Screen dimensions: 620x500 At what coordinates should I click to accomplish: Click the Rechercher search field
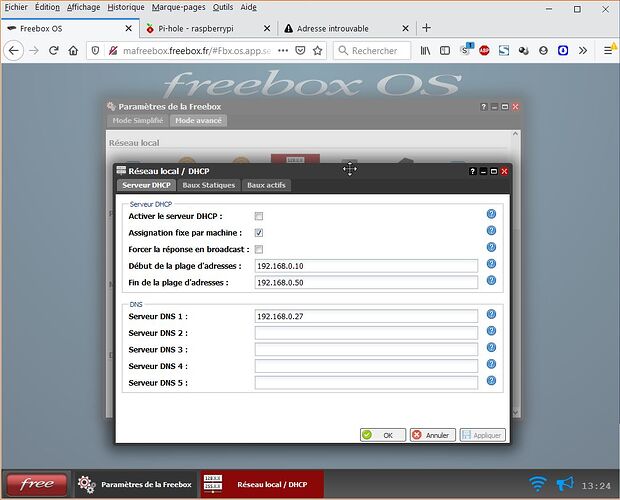tap(372, 51)
